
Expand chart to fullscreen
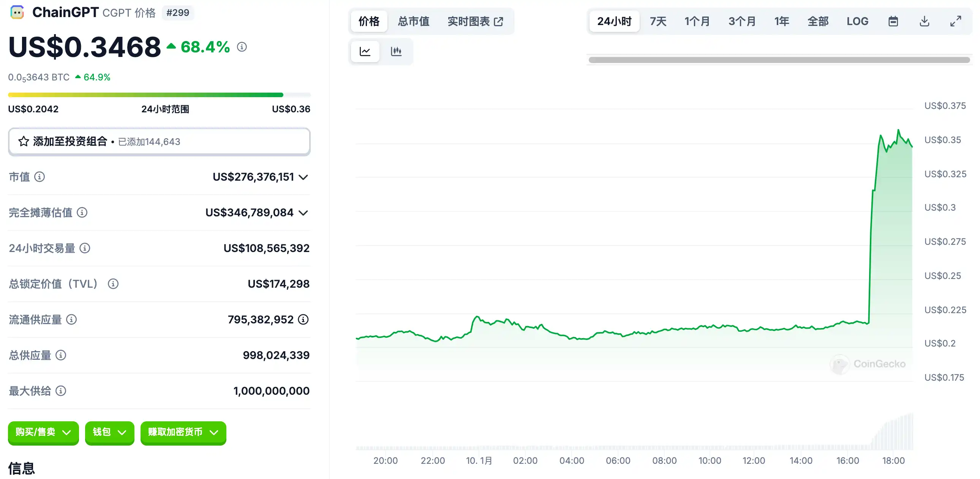pyautogui.click(x=955, y=21)
